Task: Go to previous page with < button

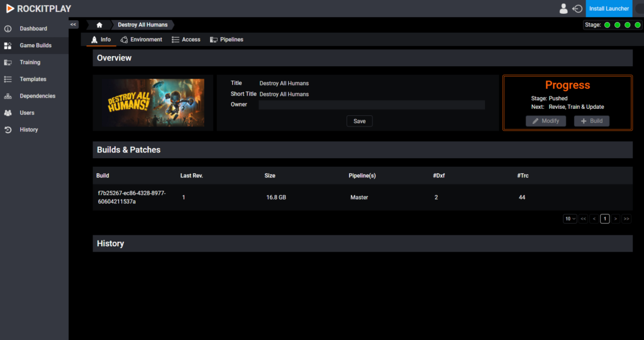Action: point(594,218)
